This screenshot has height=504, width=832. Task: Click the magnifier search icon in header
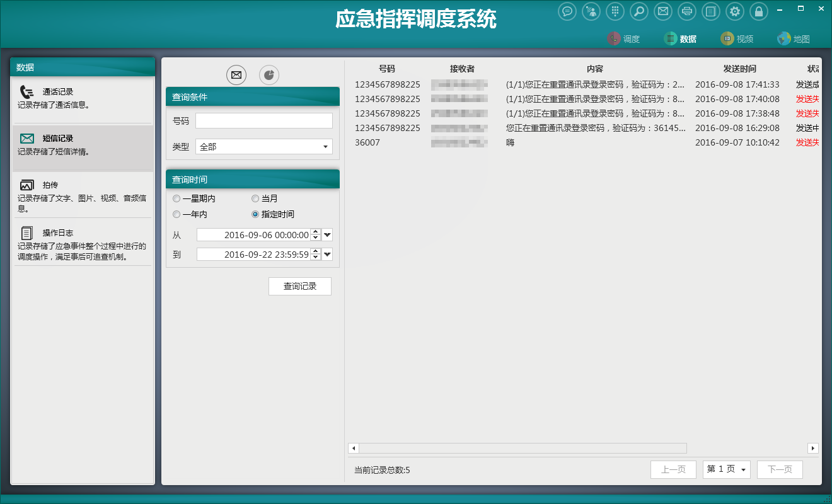coord(639,11)
